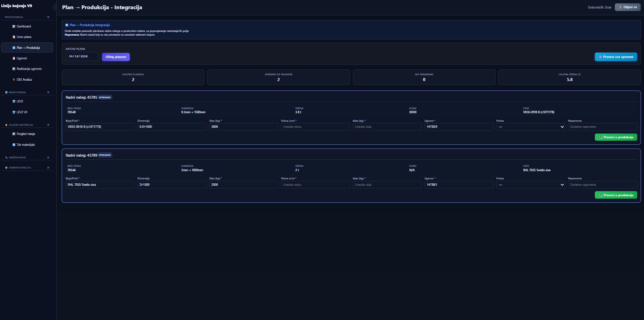Open Prolaz dropdown for order 45785
The height and width of the screenshot is (320, 644).
coord(530,127)
